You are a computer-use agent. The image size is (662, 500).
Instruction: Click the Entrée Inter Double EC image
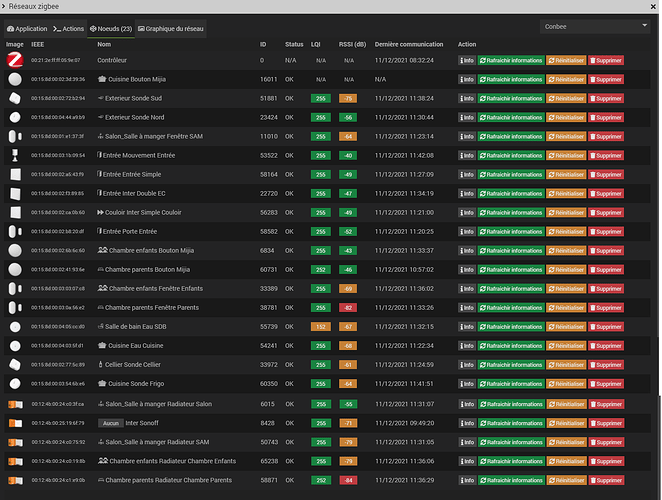(x=16, y=193)
